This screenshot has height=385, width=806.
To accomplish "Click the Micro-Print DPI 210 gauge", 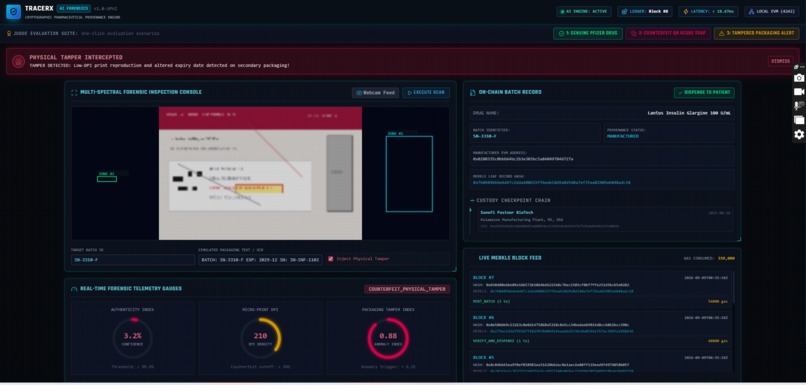I will [x=261, y=337].
